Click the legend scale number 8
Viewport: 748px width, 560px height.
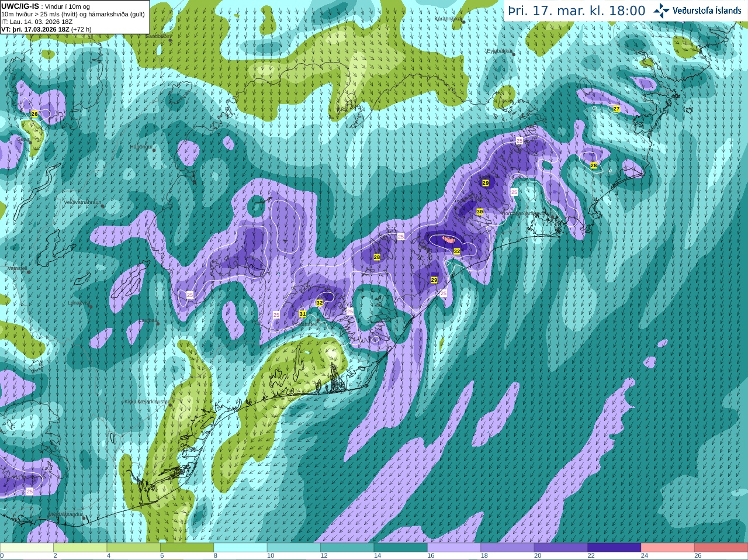[216, 556]
